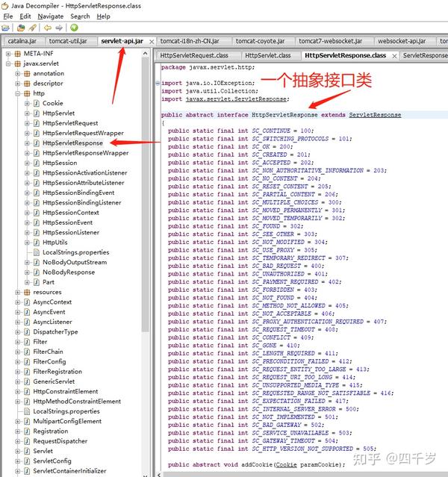Click the Cookie class file icon

[37, 104]
